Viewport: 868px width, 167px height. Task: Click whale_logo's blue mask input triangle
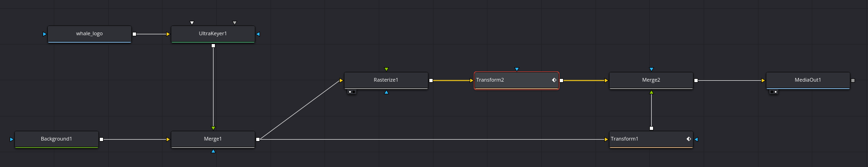(x=45, y=34)
